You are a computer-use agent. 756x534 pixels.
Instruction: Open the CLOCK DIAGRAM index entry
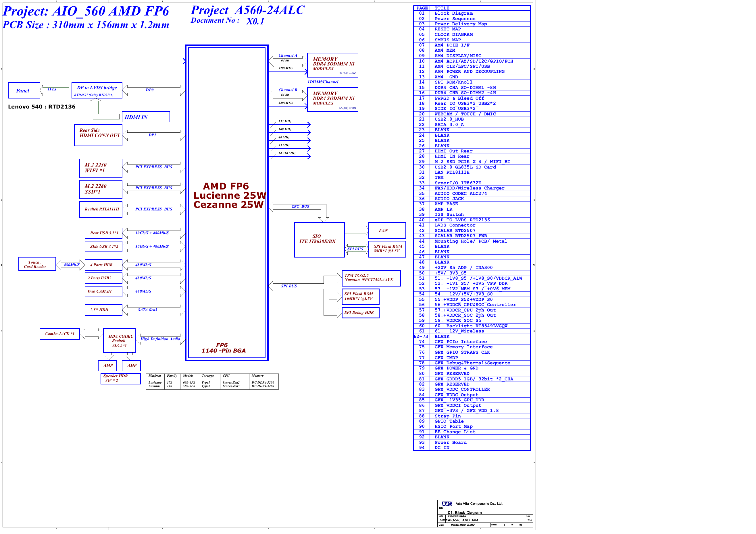point(453,34)
